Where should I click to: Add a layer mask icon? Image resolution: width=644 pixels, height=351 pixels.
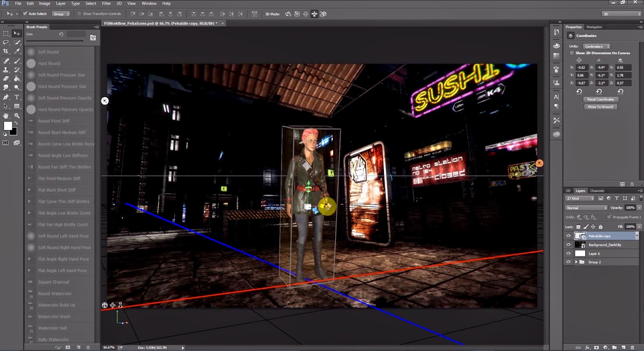(x=597, y=347)
